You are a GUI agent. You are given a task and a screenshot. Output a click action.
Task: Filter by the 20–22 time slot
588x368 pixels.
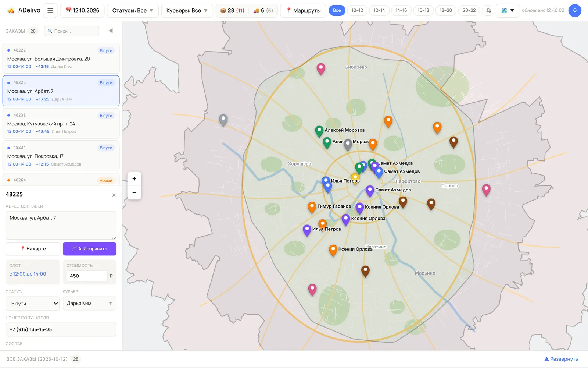469,10
